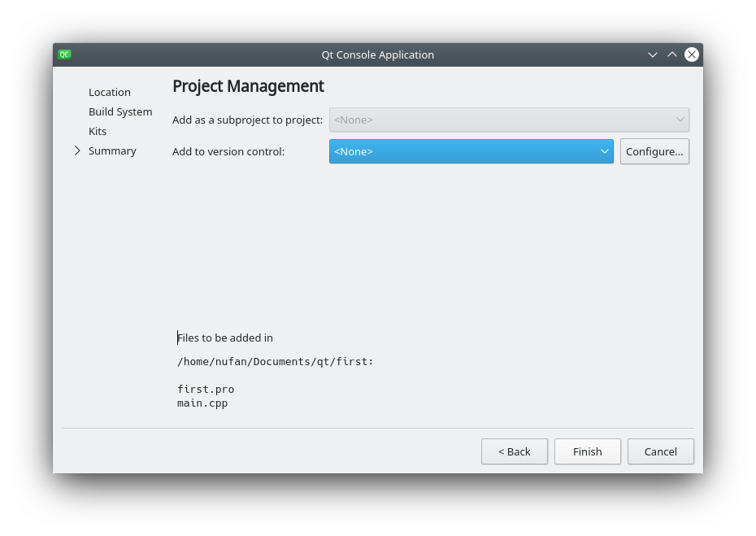Click the arrow marker beside Summary
Viewport: 756px width, 536px height.
pyautogui.click(x=77, y=150)
